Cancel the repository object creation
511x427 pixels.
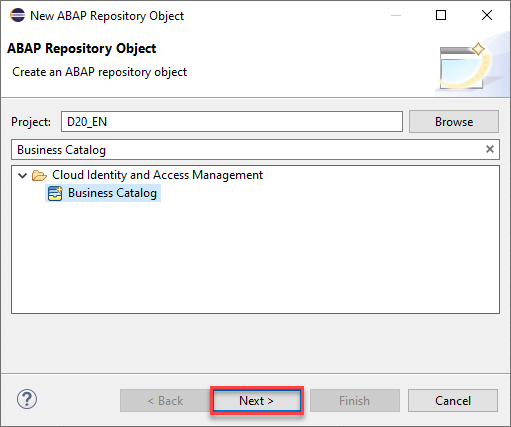453,401
